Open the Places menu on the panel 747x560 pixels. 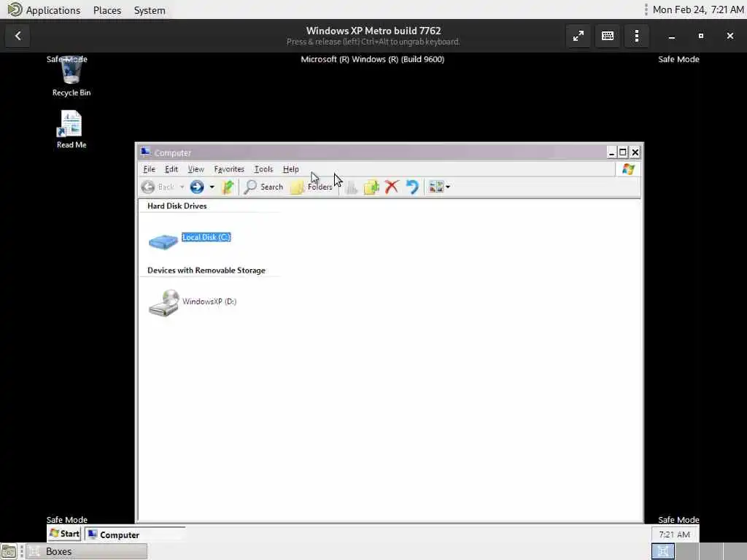107,10
